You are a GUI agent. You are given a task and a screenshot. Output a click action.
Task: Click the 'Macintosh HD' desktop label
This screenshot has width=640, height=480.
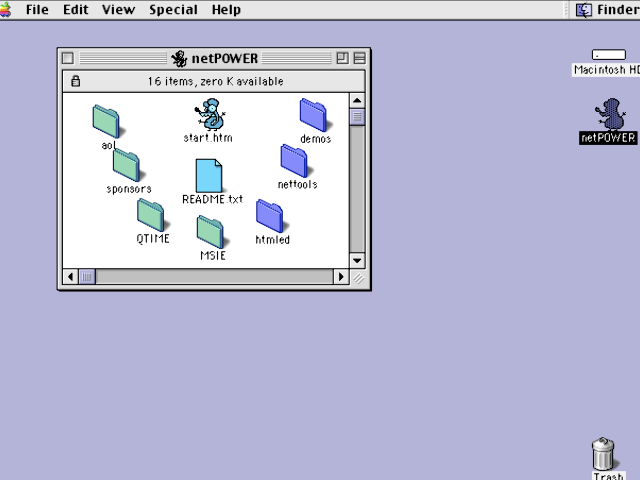tap(606, 70)
